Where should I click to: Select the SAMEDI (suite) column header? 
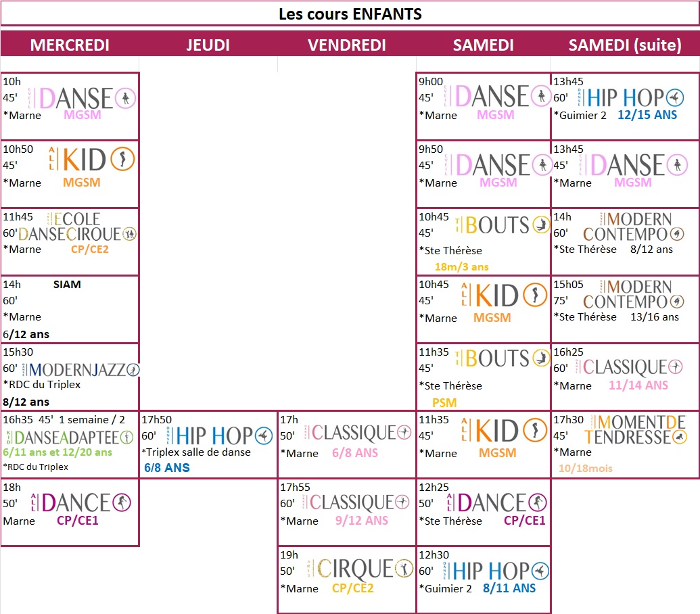pos(625,45)
